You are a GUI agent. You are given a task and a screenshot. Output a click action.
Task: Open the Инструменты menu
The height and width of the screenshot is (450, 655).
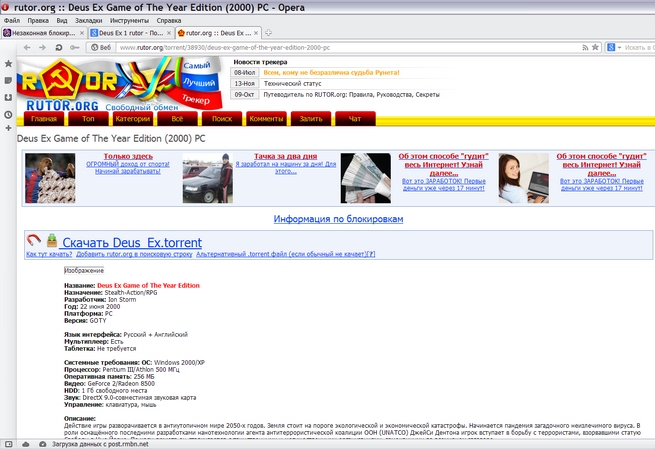129,20
